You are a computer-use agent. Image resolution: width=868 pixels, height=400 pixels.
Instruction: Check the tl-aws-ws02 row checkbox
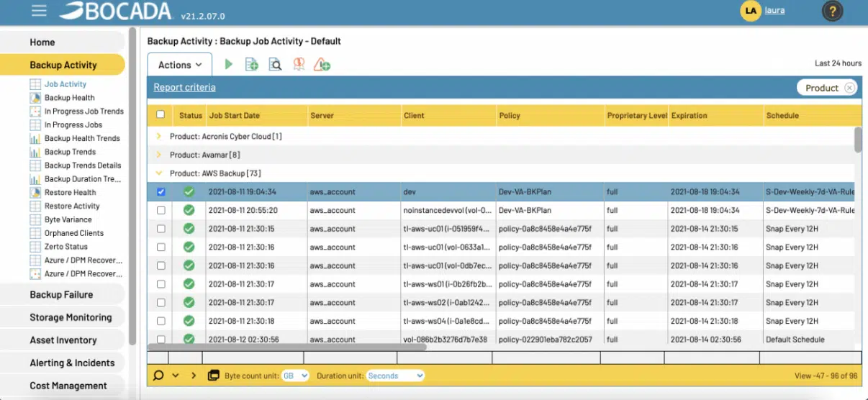click(161, 303)
